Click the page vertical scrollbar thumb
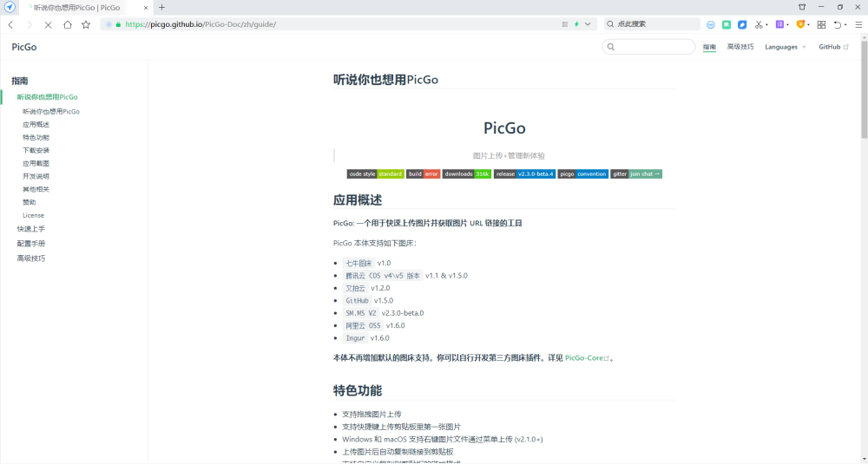 coord(865,88)
